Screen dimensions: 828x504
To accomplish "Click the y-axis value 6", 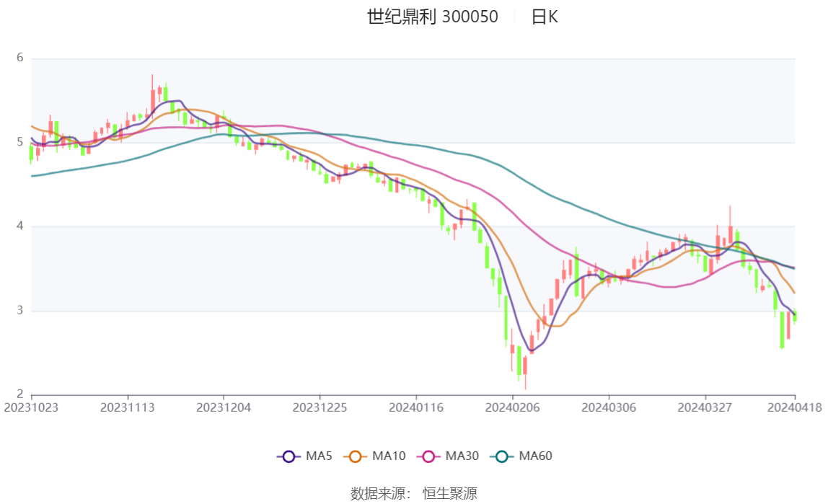I will pos(20,58).
